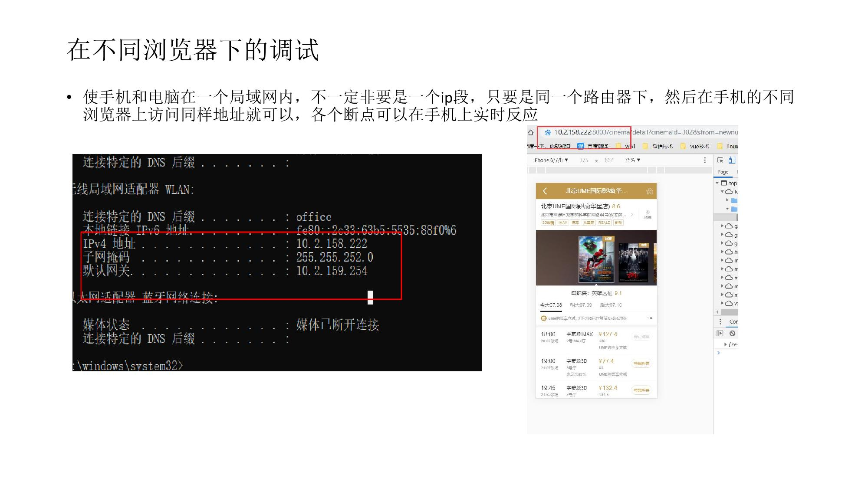The width and height of the screenshot is (868, 488).
Task: Tap the home icon in the cinema header
Action: point(649,191)
